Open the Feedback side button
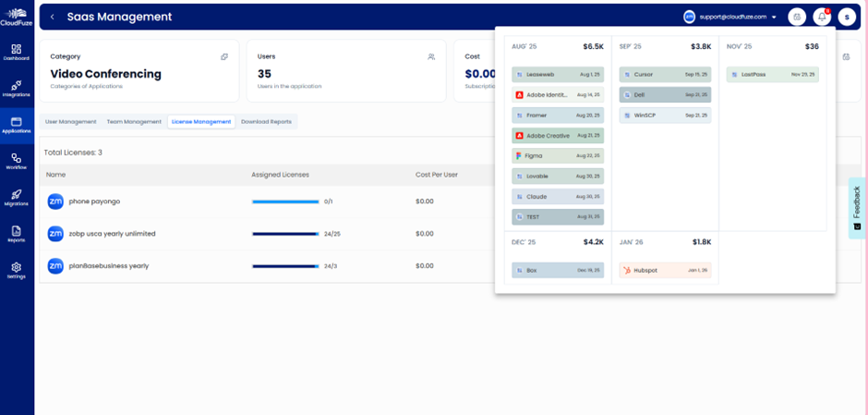This screenshot has width=868, height=415. coord(857,207)
